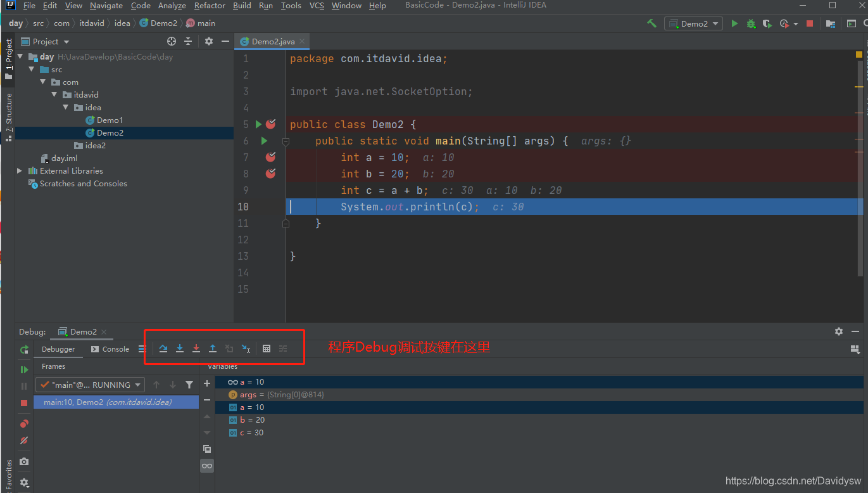Click the Step Into debug icon
This screenshot has height=493, width=868.
pos(180,349)
